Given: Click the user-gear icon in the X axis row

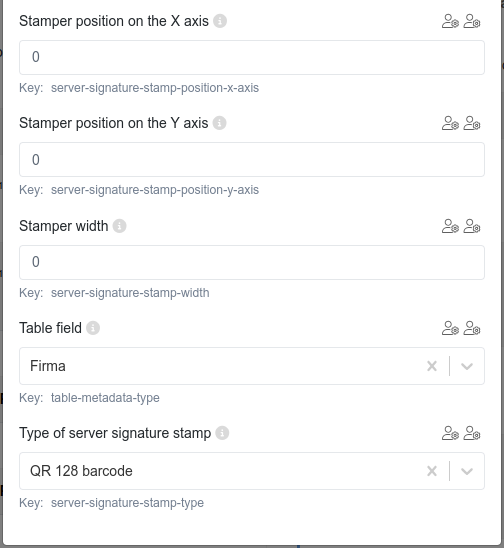Looking at the screenshot, I should [472, 21].
